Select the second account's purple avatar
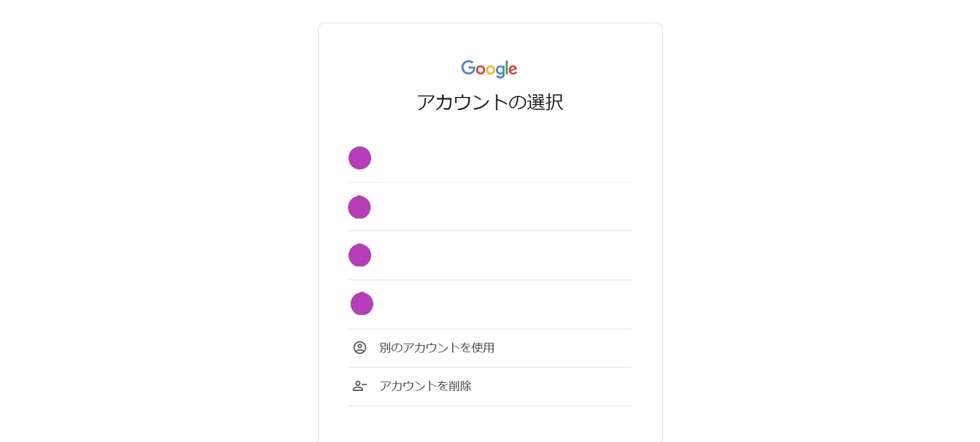 click(359, 207)
